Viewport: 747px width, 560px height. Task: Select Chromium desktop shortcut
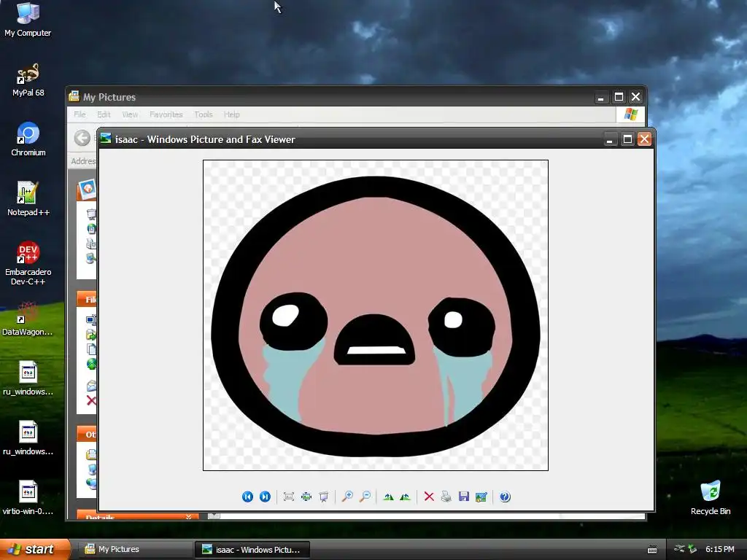point(28,139)
